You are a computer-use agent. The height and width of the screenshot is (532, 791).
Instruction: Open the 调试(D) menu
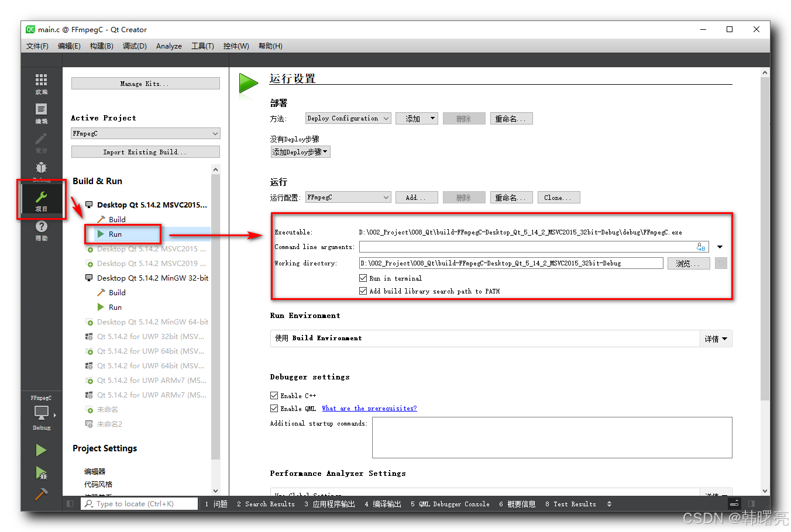(135, 46)
